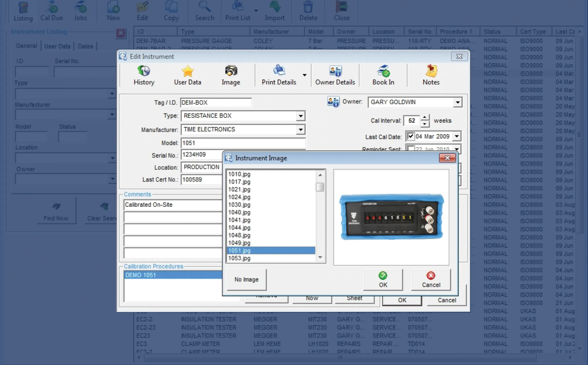Select the Book In icon
588x365 pixels.
click(x=383, y=75)
